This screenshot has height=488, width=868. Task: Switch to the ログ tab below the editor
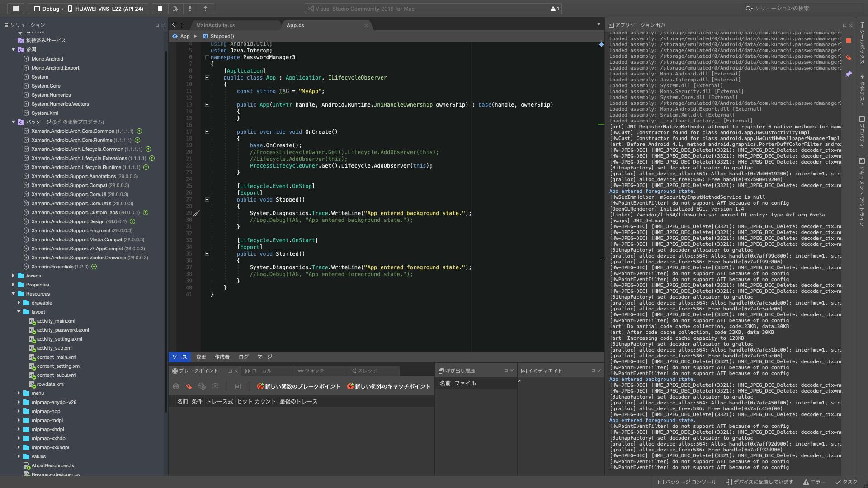(x=244, y=357)
